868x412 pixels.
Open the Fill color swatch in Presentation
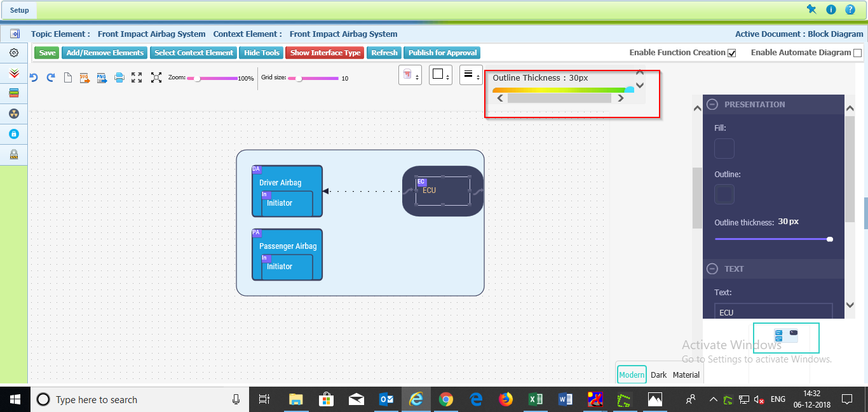pyautogui.click(x=724, y=149)
